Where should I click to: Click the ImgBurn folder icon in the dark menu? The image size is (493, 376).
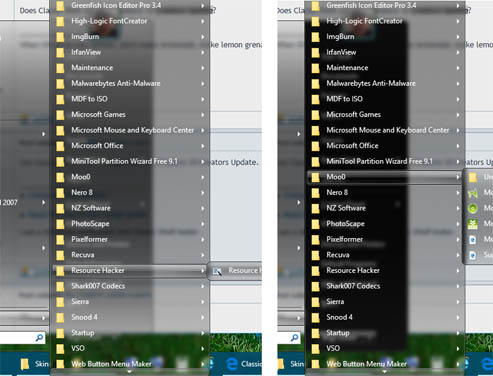315,37
